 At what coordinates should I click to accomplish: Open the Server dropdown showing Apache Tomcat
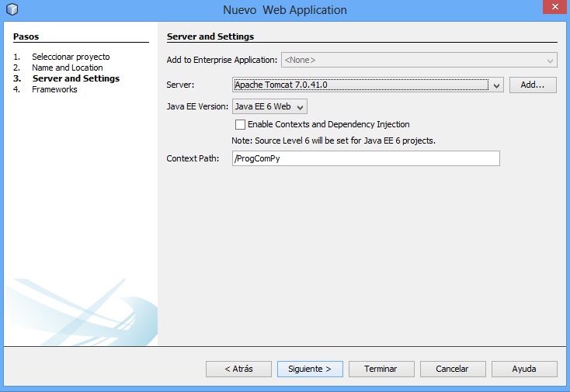[x=367, y=85]
